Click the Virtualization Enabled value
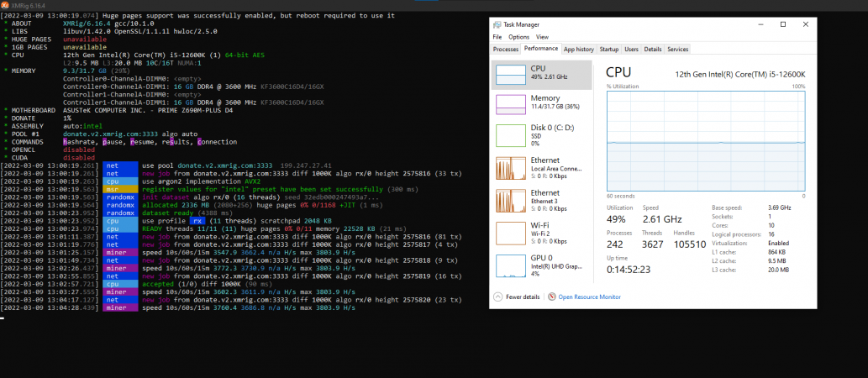The height and width of the screenshot is (378, 868). 778,243
